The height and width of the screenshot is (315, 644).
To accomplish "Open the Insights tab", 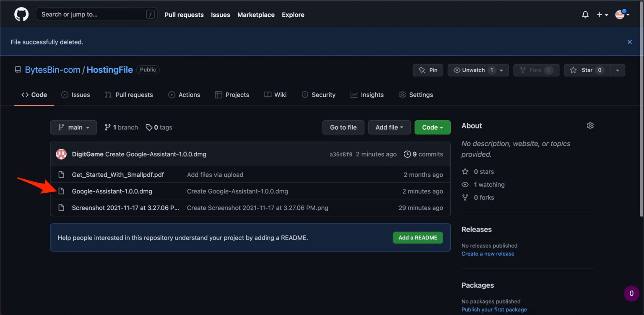I will [367, 95].
